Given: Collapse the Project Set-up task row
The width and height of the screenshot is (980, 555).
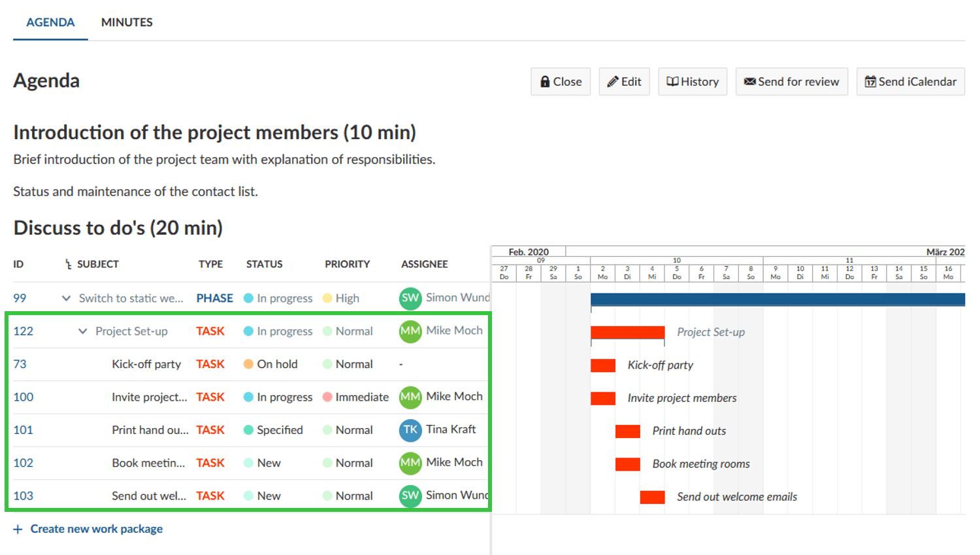Looking at the screenshot, I should click(x=82, y=331).
